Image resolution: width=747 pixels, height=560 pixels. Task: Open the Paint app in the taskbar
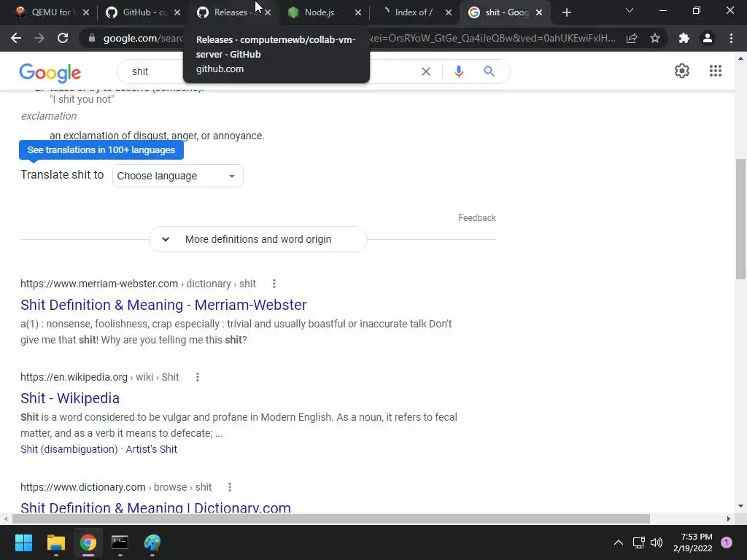coord(152,542)
